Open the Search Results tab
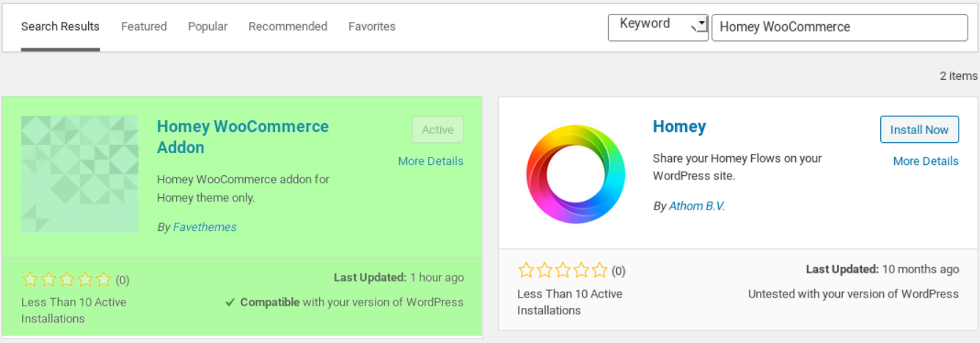 click(x=60, y=26)
